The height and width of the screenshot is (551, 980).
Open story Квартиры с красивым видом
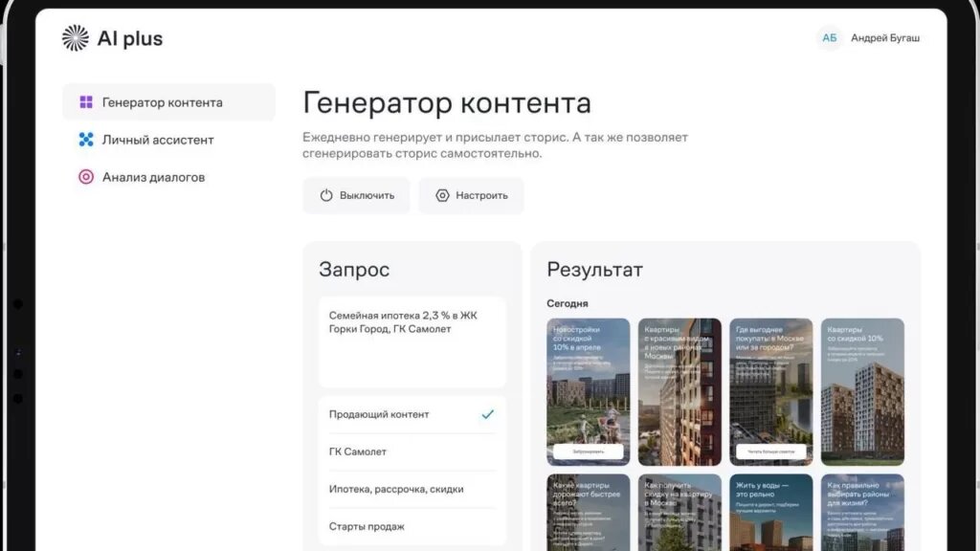[x=679, y=391]
